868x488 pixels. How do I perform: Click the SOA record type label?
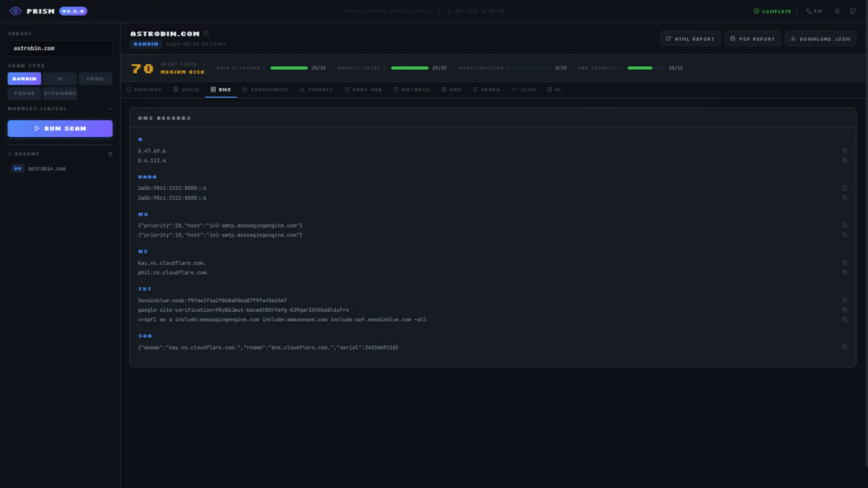145,336
